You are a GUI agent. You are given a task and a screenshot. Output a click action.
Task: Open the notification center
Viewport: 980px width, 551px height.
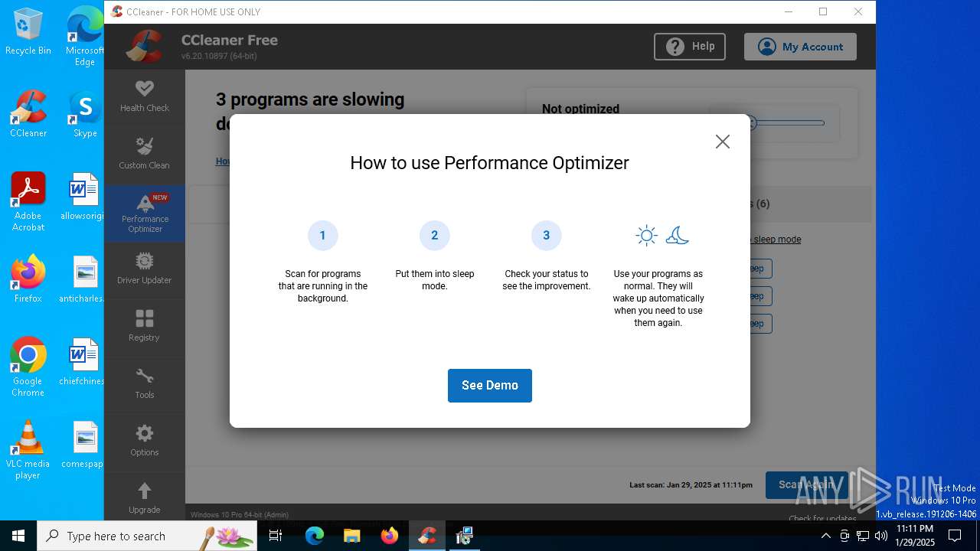tap(955, 536)
